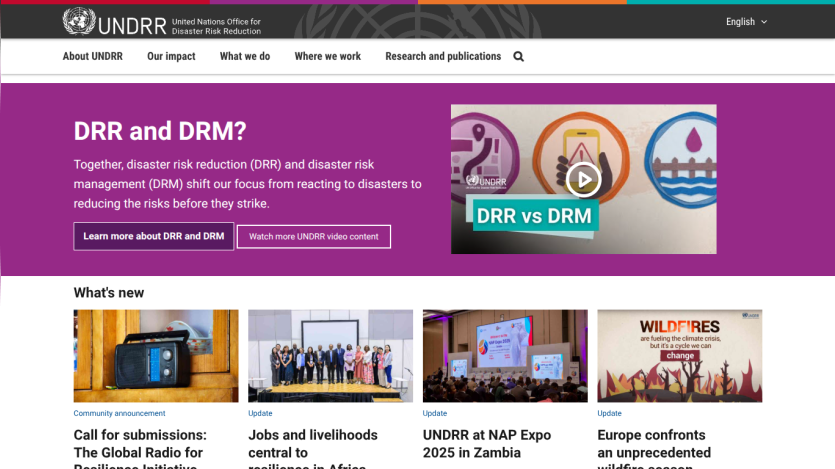Image resolution: width=835 pixels, height=469 pixels.
Task: Click the DRR and DRM? heading
Action: 160,131
